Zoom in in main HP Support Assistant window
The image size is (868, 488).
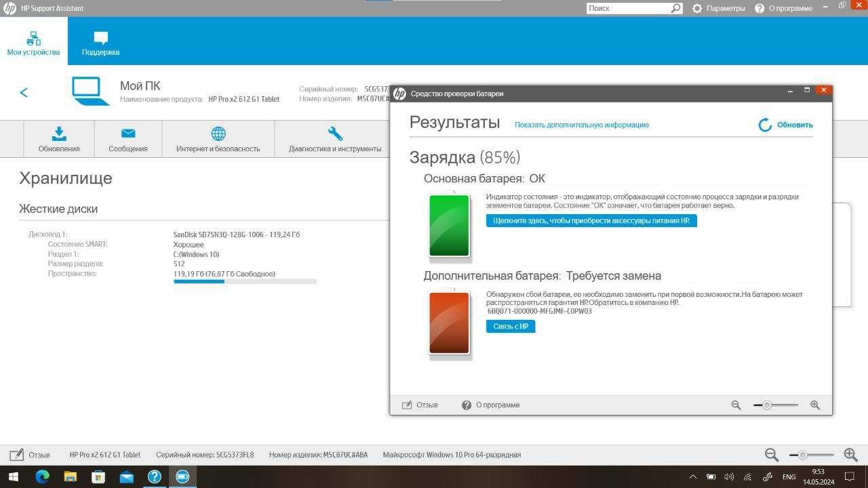[850, 455]
